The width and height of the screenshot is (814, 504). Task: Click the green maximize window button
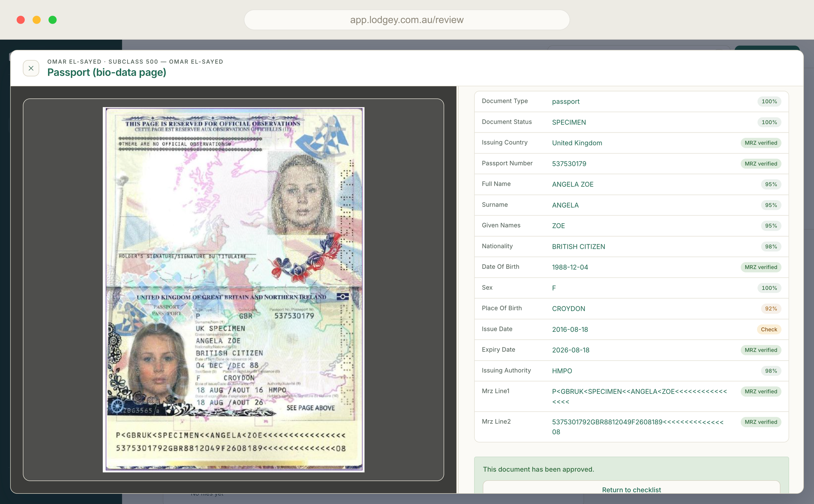pyautogui.click(x=53, y=20)
